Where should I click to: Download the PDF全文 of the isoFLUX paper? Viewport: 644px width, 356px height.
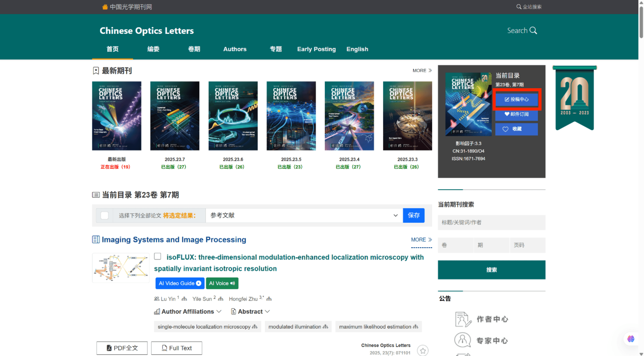122,348
